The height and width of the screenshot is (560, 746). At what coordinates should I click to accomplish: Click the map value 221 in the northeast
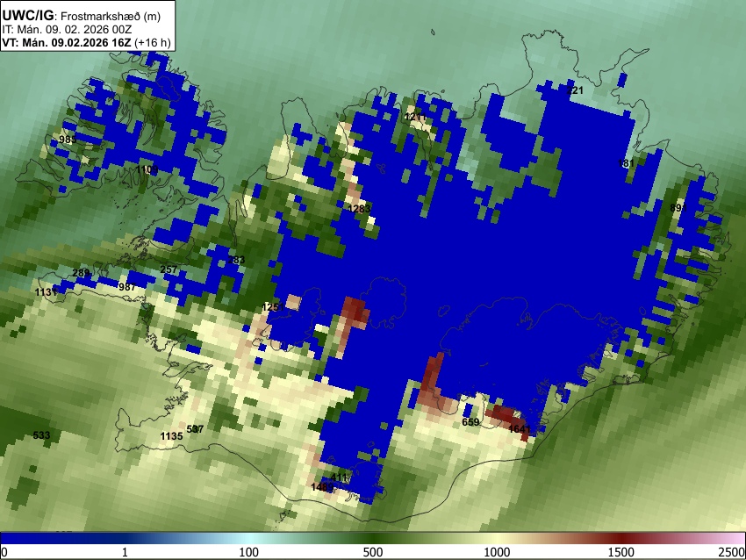(574, 90)
